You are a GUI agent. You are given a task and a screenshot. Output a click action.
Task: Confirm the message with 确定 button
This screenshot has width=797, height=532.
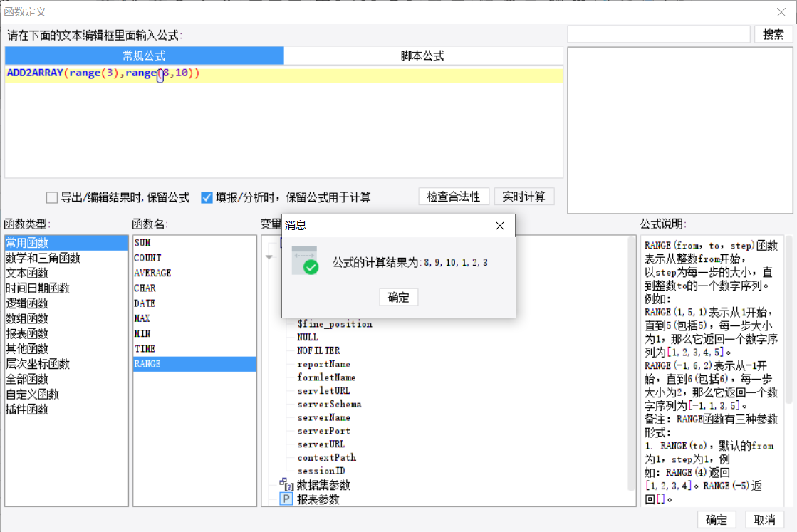click(x=399, y=297)
